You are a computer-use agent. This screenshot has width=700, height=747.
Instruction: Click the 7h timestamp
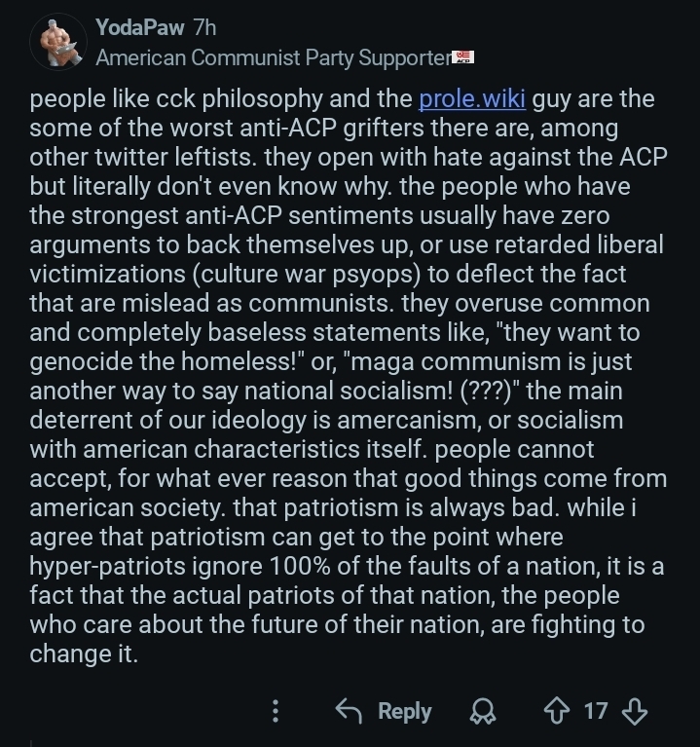click(204, 27)
